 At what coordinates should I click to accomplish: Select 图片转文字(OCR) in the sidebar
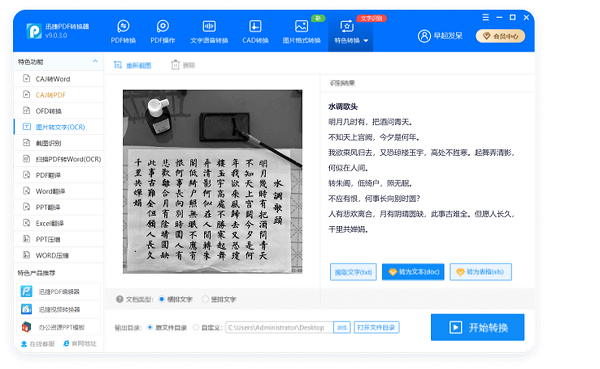coord(59,127)
